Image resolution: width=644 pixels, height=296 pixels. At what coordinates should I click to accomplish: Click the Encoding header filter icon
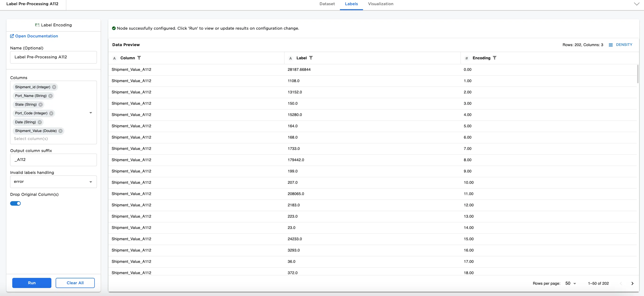(494, 58)
